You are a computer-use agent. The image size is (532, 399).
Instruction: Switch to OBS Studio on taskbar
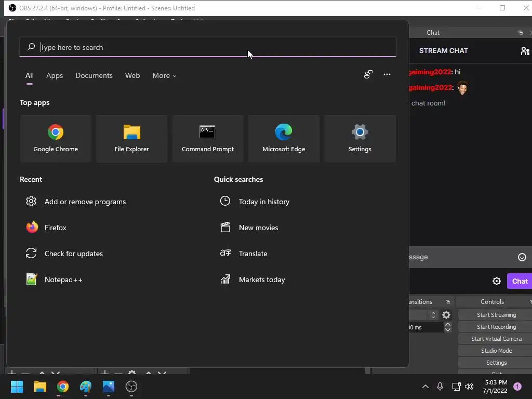pos(131,387)
